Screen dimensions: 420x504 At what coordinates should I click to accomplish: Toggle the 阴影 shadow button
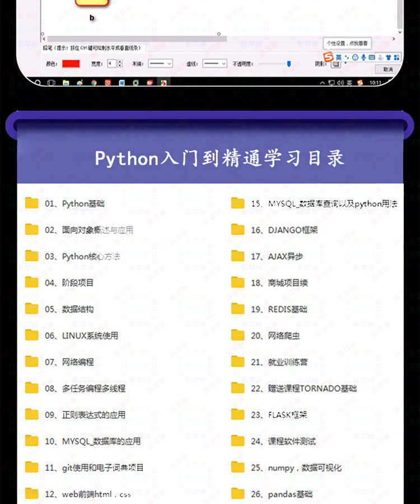[x=335, y=64]
